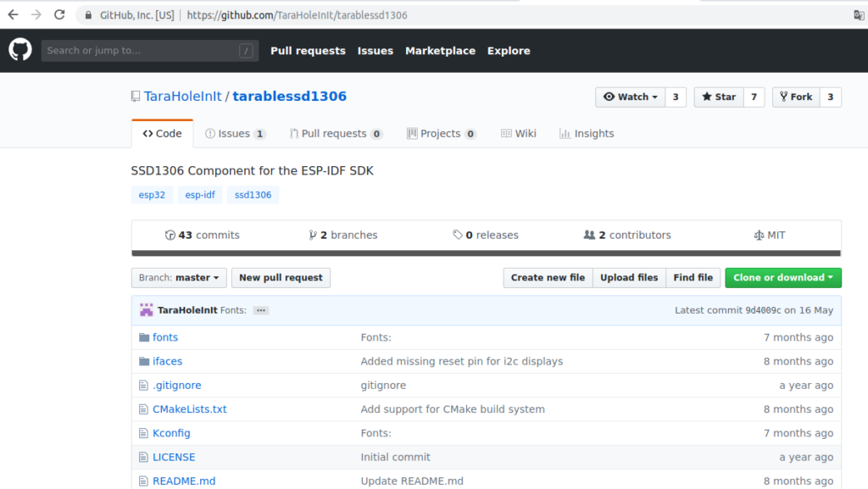This screenshot has width=868, height=489.
Task: View the 0 releases page
Action: 486,235
